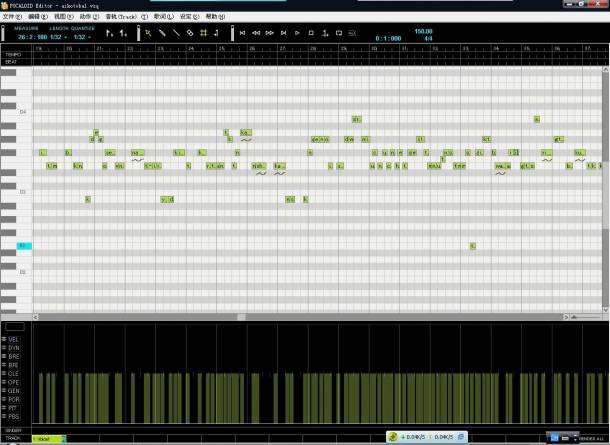This screenshot has height=445, width=610.
Task: Select the PIT control parameter
Action: click(13, 408)
